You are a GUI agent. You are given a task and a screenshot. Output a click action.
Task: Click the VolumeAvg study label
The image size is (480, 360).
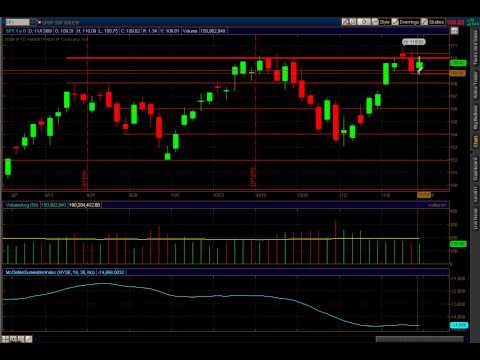(22, 205)
